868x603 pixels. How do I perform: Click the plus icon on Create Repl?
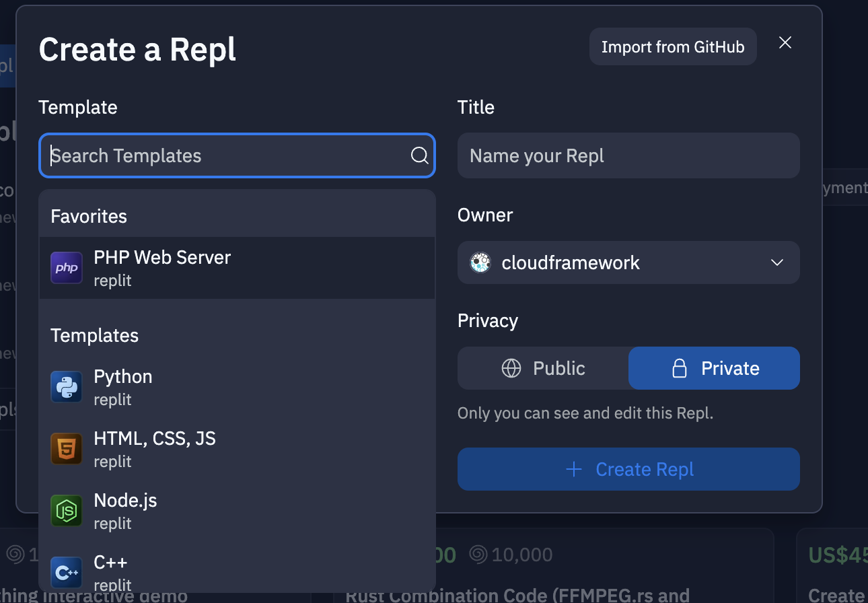[574, 469]
